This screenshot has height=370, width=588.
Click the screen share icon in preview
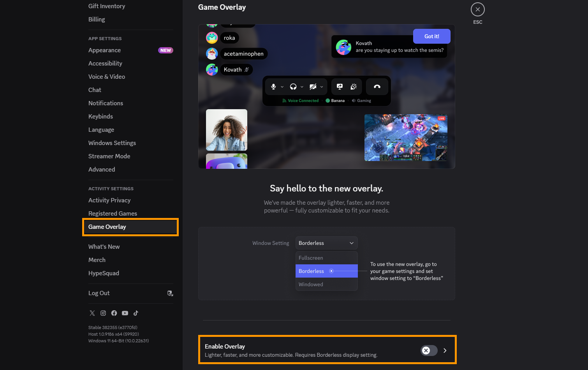(x=340, y=87)
